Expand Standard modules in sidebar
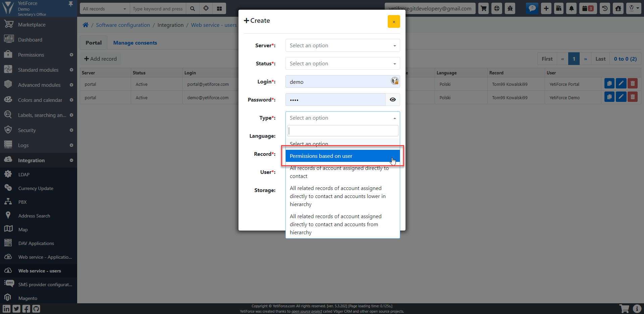This screenshot has height=314, width=644. pyautogui.click(x=71, y=70)
